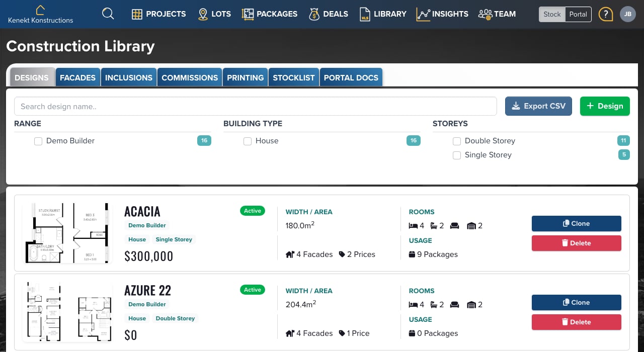This screenshot has height=352, width=644.
Task: Open the Azure 22 floorplan thumbnail
Action: pos(67,312)
